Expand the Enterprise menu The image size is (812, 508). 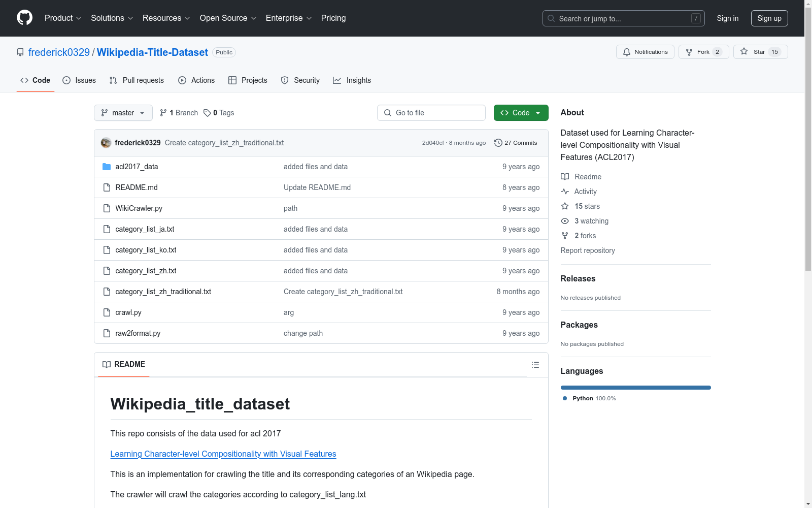coord(289,18)
